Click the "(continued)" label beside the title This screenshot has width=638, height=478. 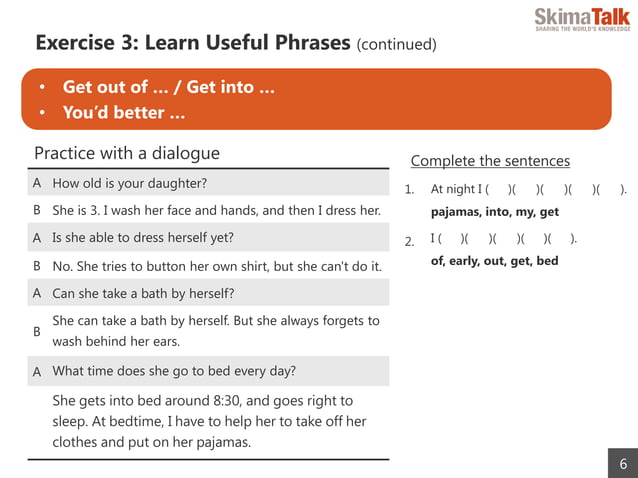tap(397, 45)
